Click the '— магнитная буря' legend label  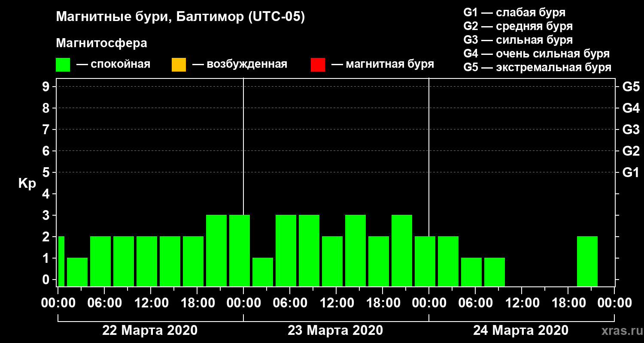tap(383, 64)
